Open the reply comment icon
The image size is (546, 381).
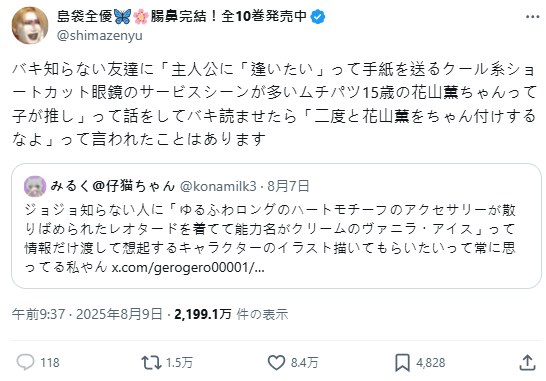click(26, 363)
